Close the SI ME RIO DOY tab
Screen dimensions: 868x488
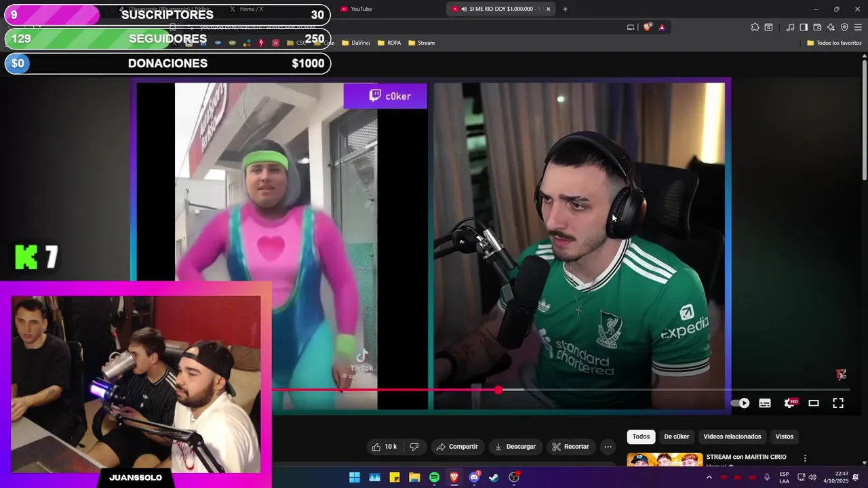(x=548, y=9)
